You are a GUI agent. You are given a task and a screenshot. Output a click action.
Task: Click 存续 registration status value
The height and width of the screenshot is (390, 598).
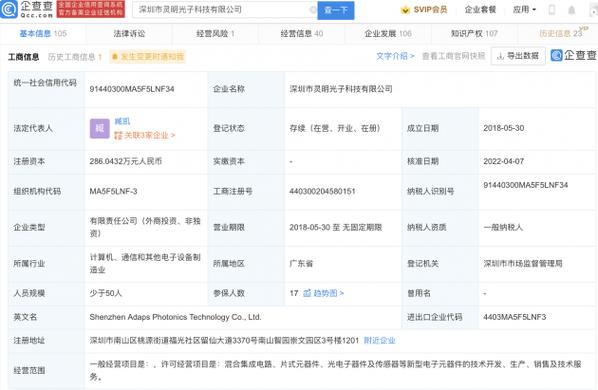point(335,128)
